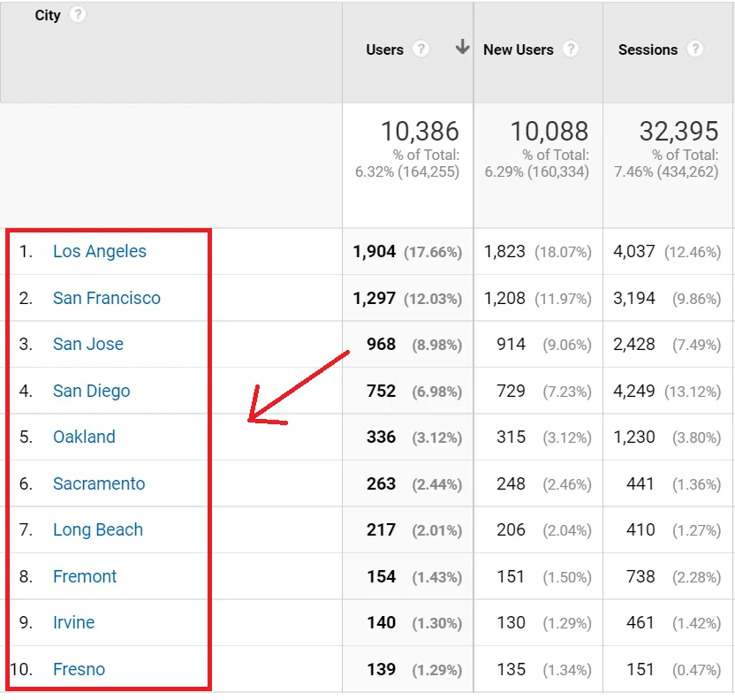Open the San Francisco city link
This screenshot has height=700, width=735.
click(x=107, y=298)
